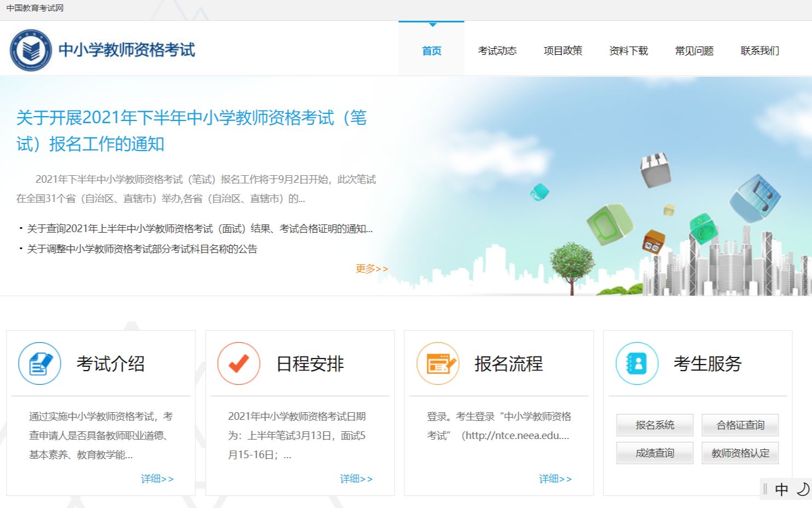812x508 pixels.
Task: Open 详细>> under 日程安排
Action: point(356,478)
